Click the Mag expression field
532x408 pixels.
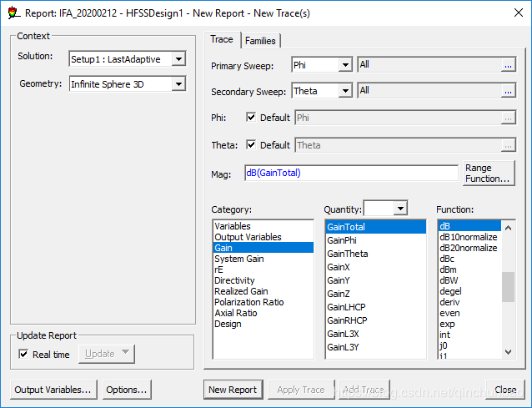click(351, 173)
